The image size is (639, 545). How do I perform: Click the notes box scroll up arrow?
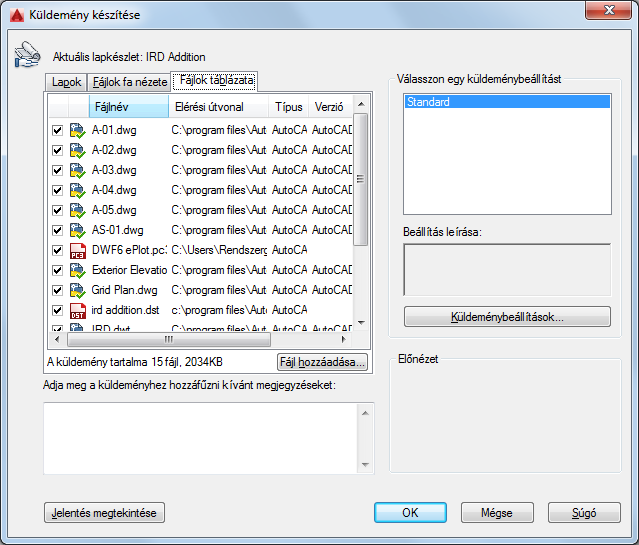[365, 413]
